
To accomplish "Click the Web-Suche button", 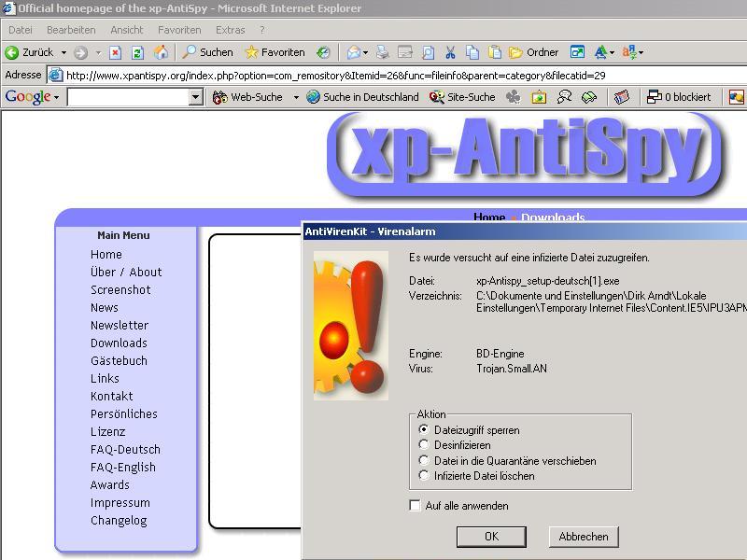I will pos(247,97).
